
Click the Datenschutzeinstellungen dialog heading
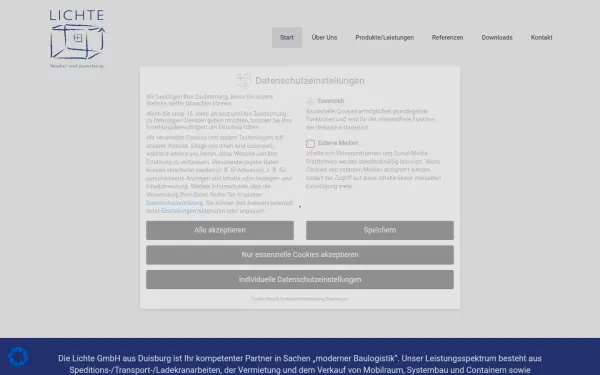(310, 81)
